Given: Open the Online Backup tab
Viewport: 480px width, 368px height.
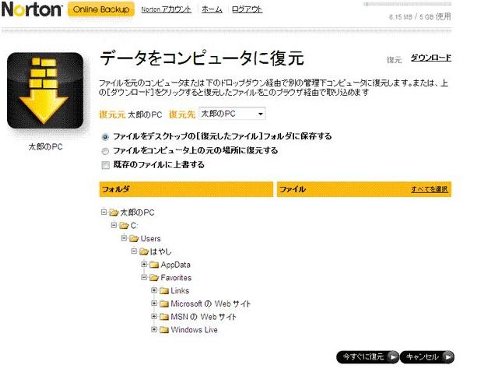Looking at the screenshot, I should [x=101, y=9].
